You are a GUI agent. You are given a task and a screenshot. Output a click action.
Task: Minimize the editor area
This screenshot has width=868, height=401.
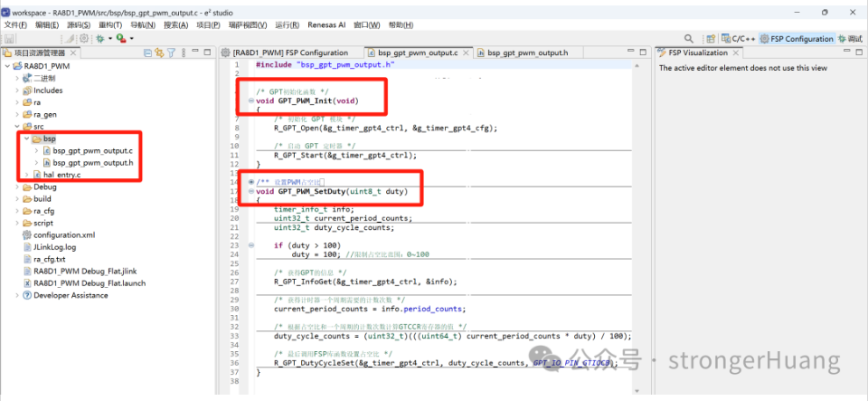[630, 53]
